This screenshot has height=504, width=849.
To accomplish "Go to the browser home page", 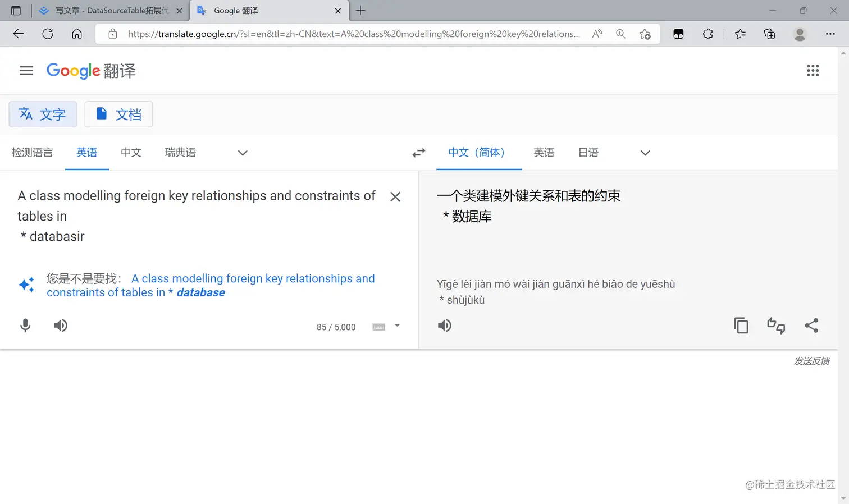I will [x=77, y=34].
